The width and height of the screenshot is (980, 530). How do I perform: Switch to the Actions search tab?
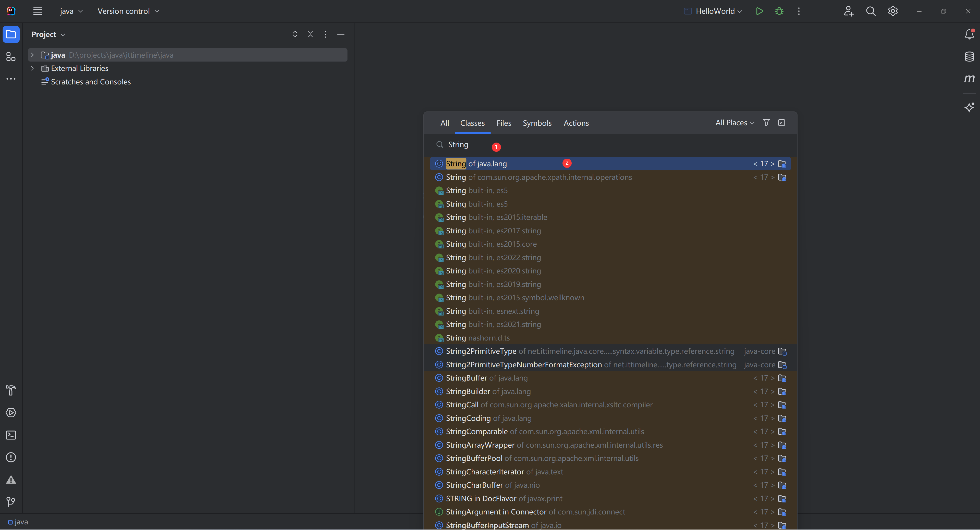tap(576, 123)
